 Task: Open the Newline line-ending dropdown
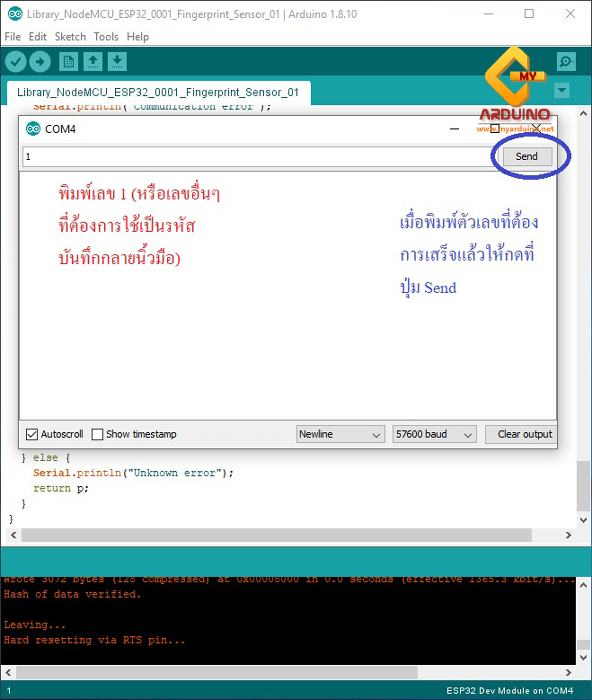click(340, 434)
